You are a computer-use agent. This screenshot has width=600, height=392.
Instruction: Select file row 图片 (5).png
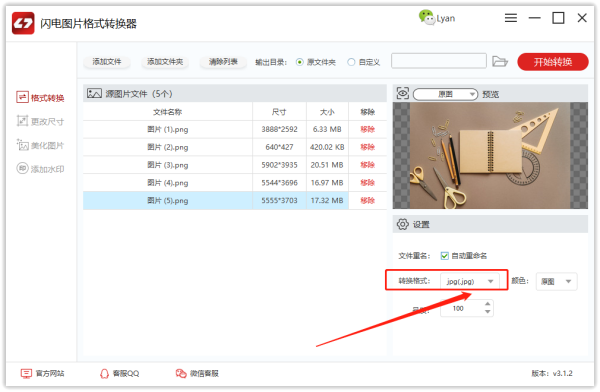[235, 201]
